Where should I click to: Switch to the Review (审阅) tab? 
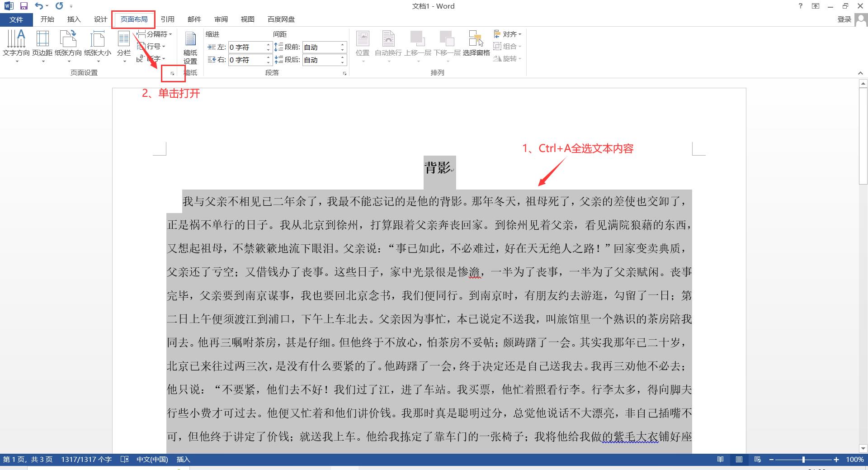click(221, 19)
